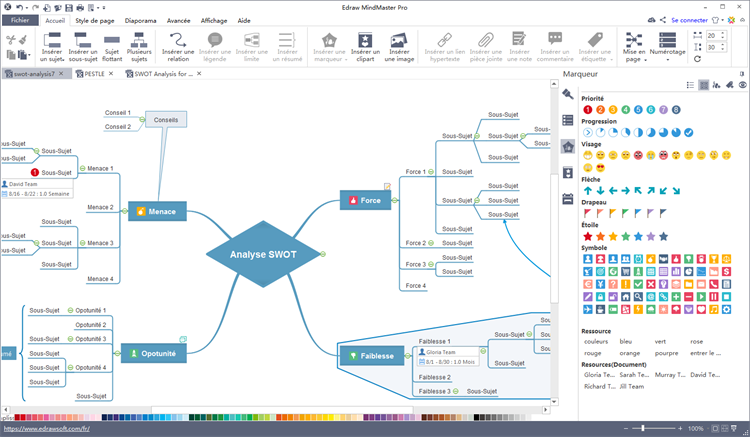The image size is (750, 437).
Task: Pick the red flag marker
Action: click(588, 213)
